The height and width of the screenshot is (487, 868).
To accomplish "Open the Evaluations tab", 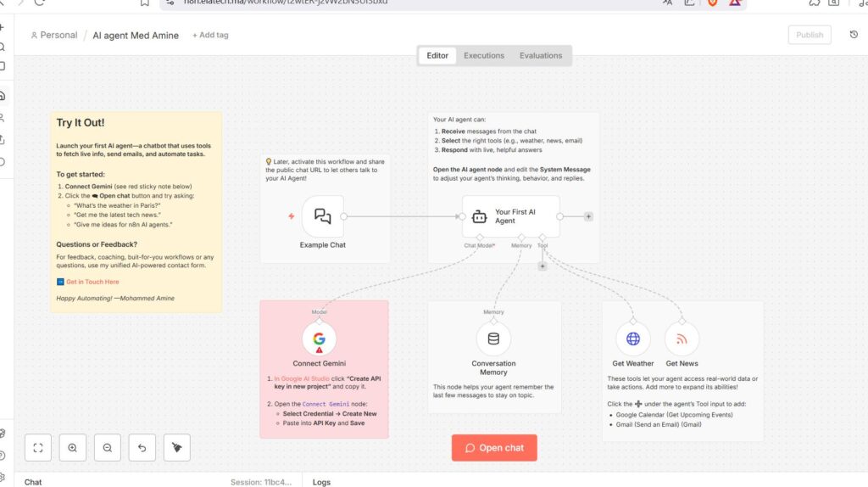I will coord(541,55).
